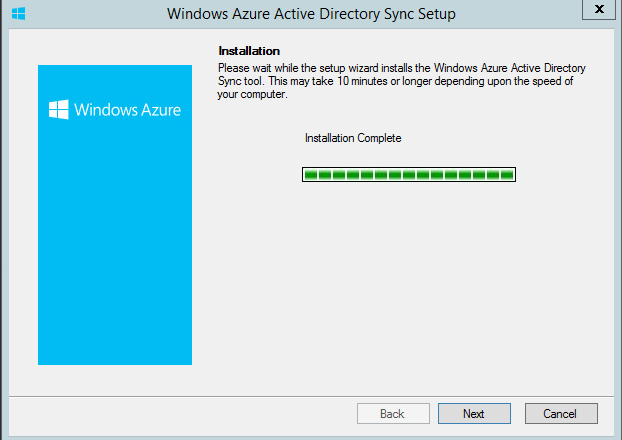
Task: Click the horizontal separator above the buttons
Action: point(311,396)
